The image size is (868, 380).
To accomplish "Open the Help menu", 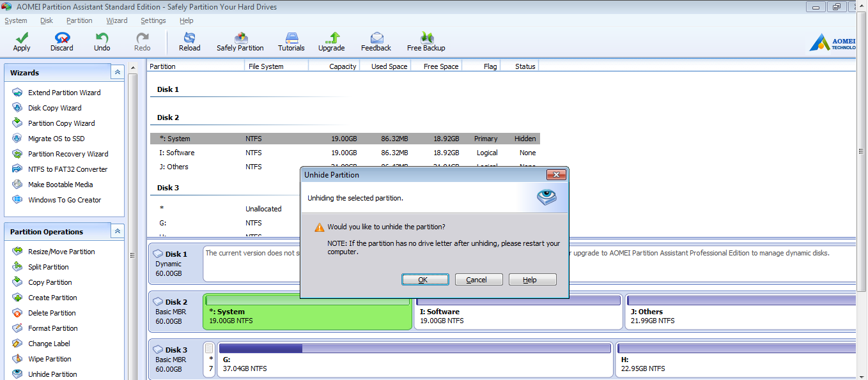I will coord(187,20).
